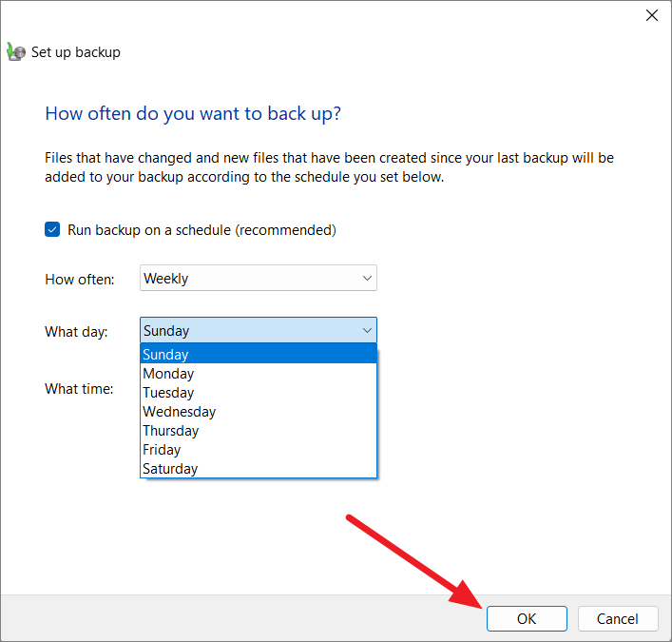Image resolution: width=672 pixels, height=642 pixels.
Task: Click the Run backup on schedule label
Action: tap(202, 230)
